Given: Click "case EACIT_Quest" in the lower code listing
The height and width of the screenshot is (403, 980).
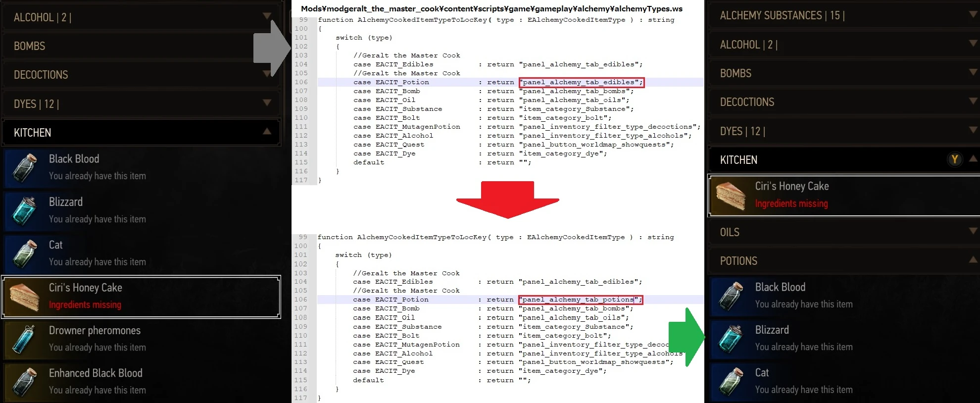Looking at the screenshot, I should 388,362.
